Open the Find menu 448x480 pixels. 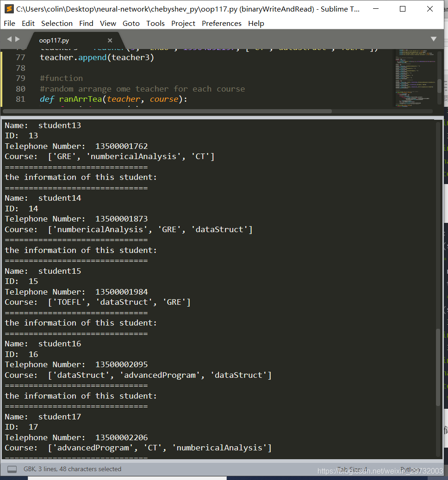[86, 23]
